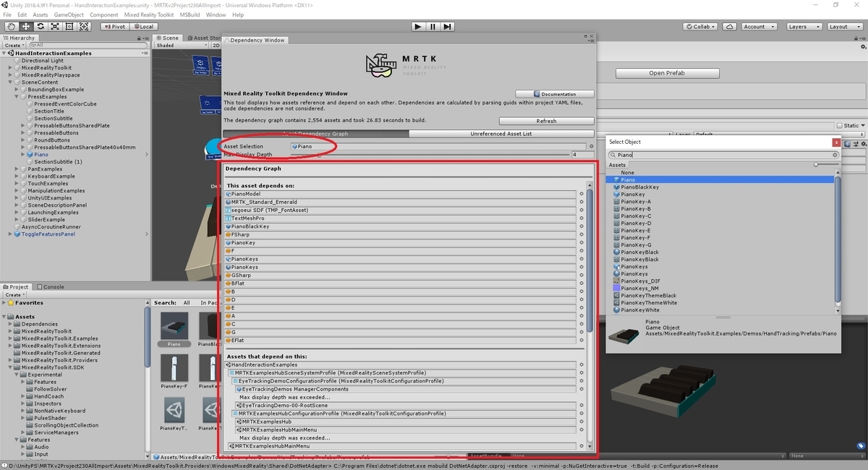Image resolution: width=868 pixels, height=470 pixels.
Task: Select the Move tool
Action: 25,27
